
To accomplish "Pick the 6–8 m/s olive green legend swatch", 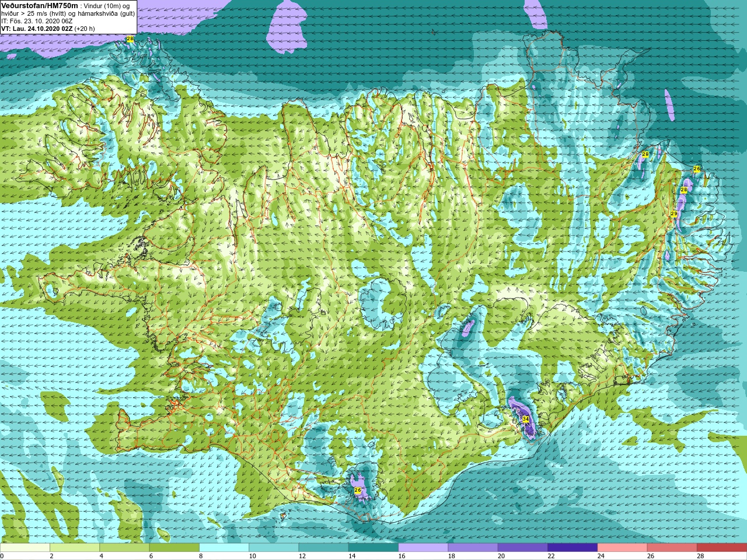I will tap(174, 548).
